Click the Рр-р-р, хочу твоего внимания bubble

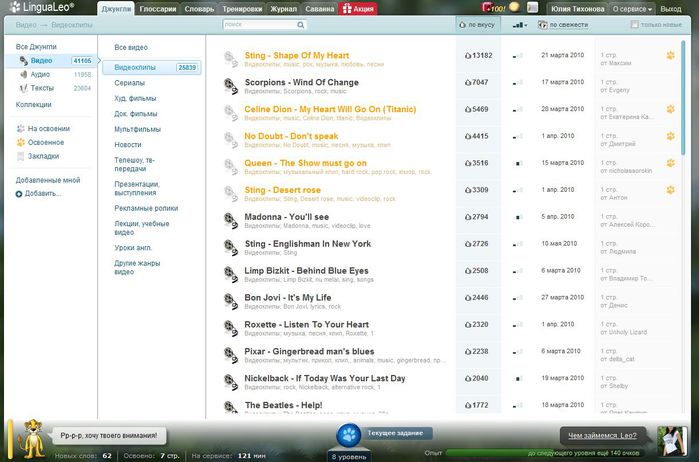[109, 436]
